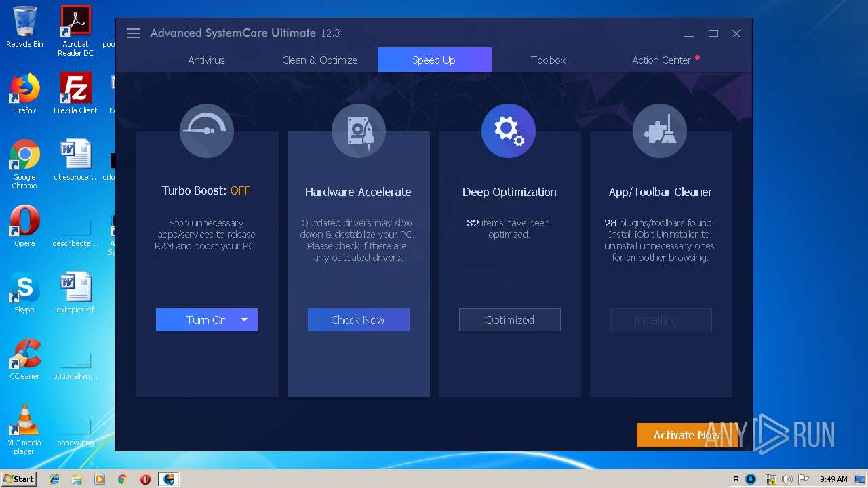Minimize the Advanced SystemCare window
868x488 pixels.
point(689,33)
